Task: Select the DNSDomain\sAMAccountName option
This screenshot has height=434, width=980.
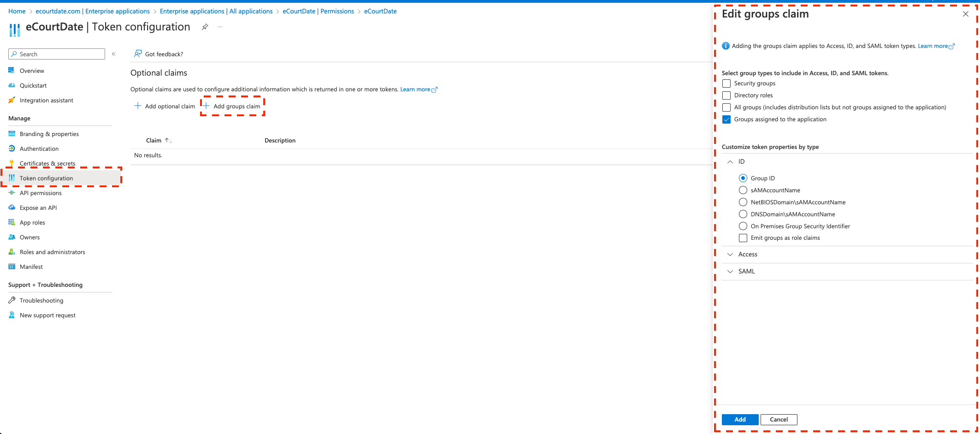Action: tap(743, 214)
